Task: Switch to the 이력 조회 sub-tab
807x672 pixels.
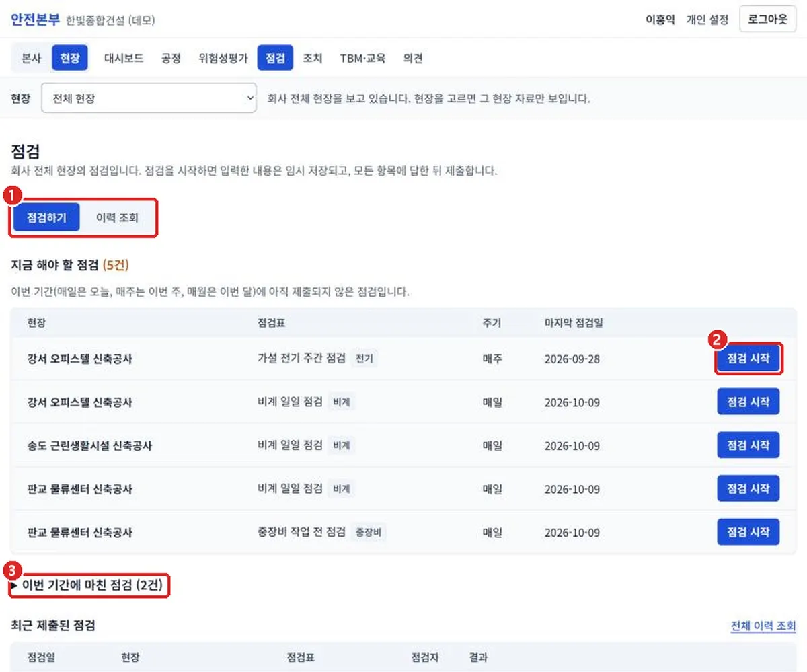Action: click(118, 217)
